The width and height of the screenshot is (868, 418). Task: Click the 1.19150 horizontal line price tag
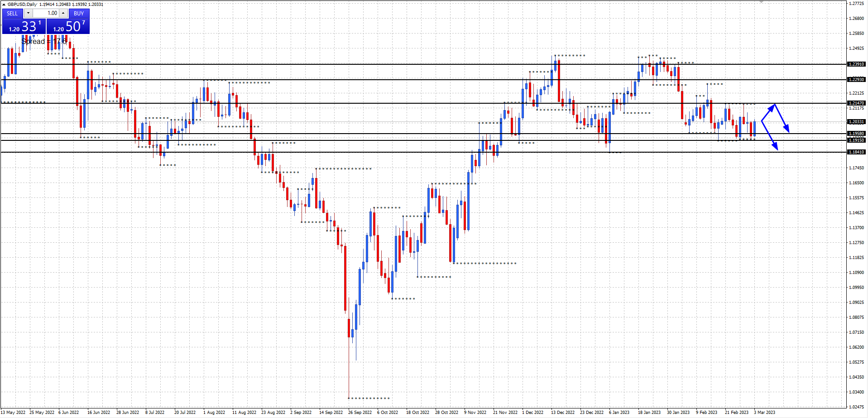tap(856, 140)
